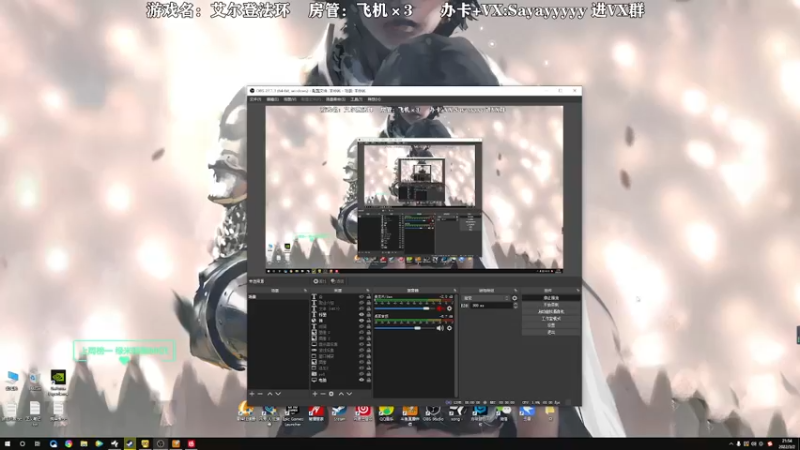Open Epic Games Launcher desktop shortcut
The width and height of the screenshot is (800, 450).
tap(292, 415)
